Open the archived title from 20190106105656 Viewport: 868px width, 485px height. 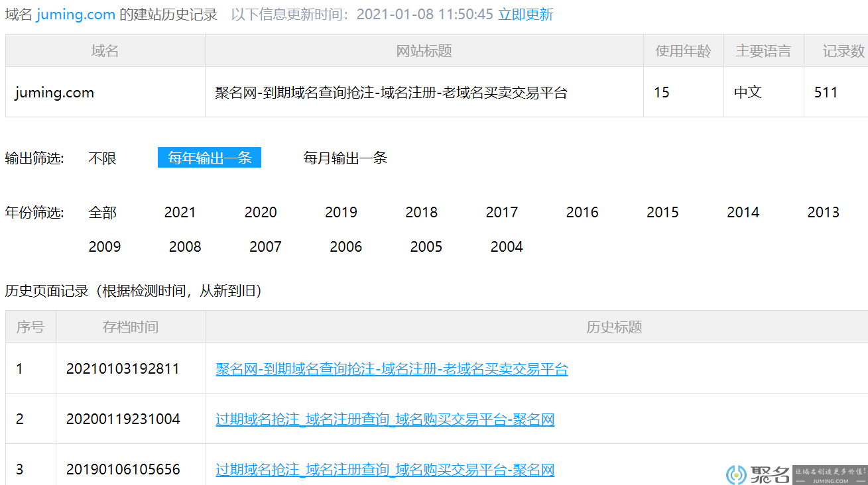pos(385,470)
